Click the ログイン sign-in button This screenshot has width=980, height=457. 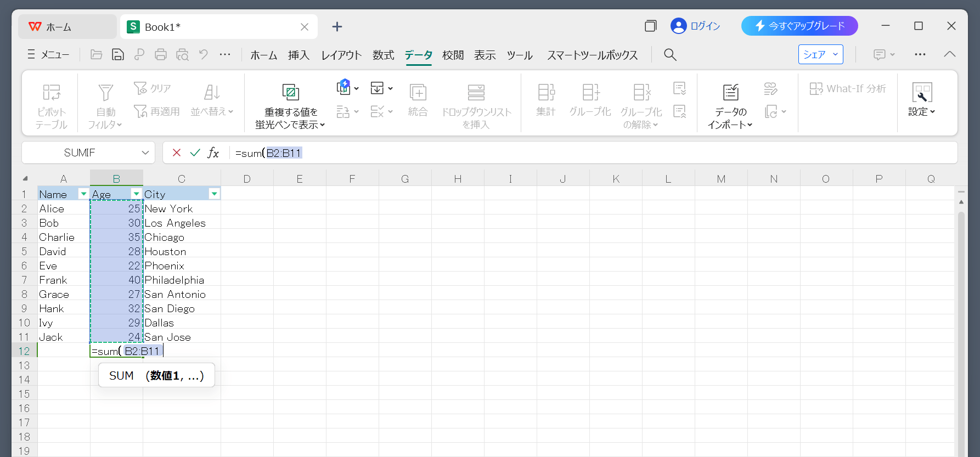[x=696, y=26]
